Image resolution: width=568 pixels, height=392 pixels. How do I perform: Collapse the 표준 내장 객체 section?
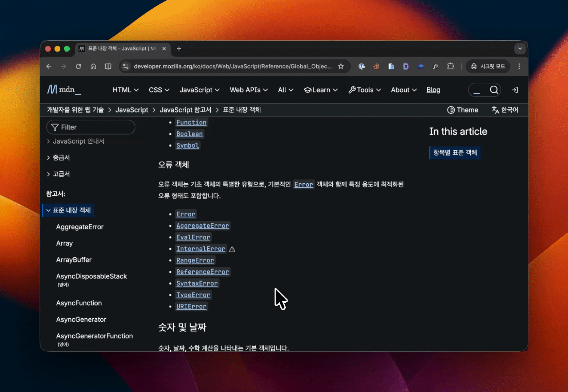coord(68,210)
